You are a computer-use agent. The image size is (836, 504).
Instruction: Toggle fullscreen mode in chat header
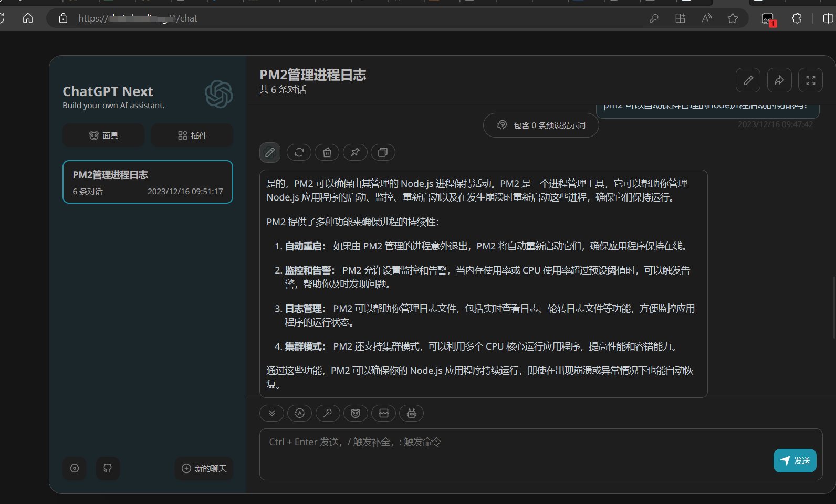point(811,80)
